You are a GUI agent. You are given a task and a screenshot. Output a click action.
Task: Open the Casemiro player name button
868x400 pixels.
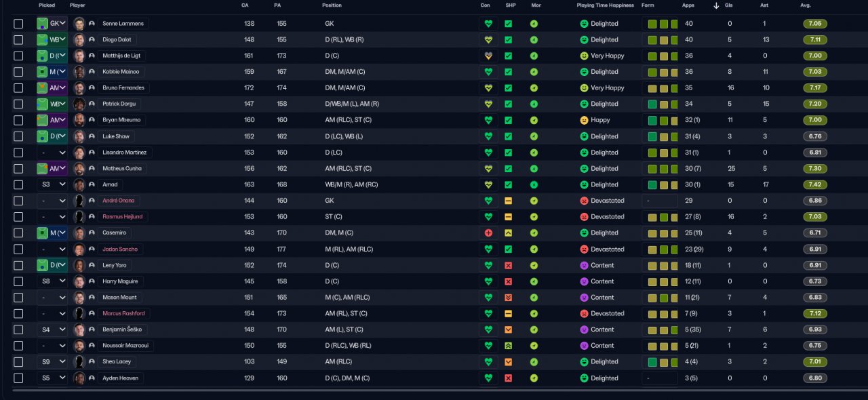point(115,233)
